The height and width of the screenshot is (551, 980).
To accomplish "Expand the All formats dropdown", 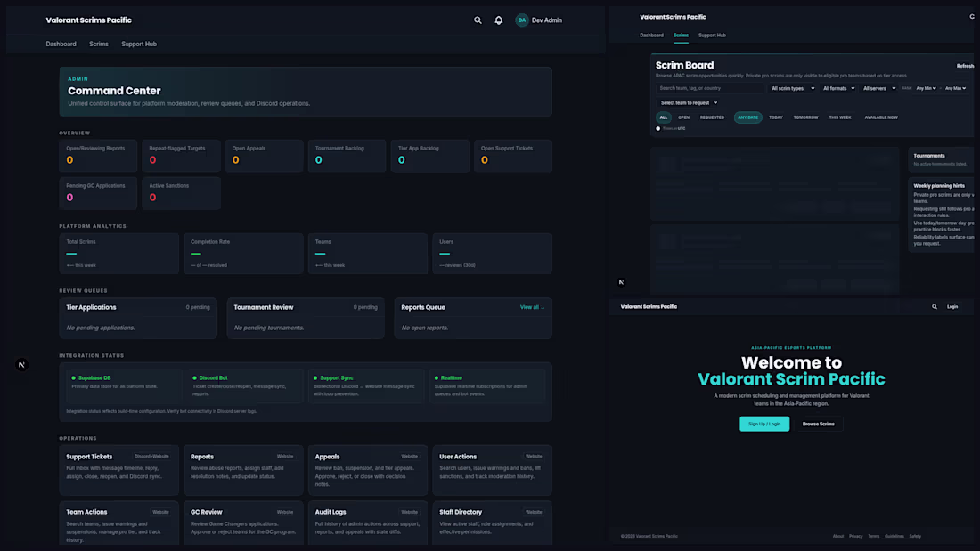I will click(838, 87).
